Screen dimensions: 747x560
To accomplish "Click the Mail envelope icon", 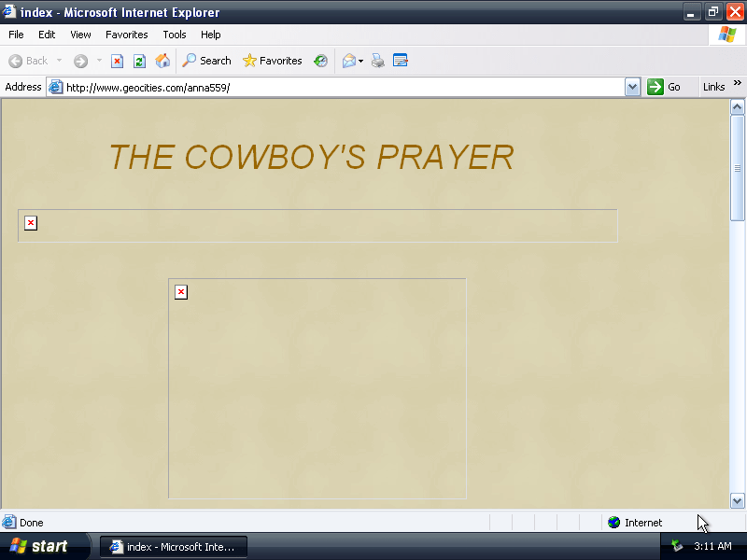I will pyautogui.click(x=348, y=61).
